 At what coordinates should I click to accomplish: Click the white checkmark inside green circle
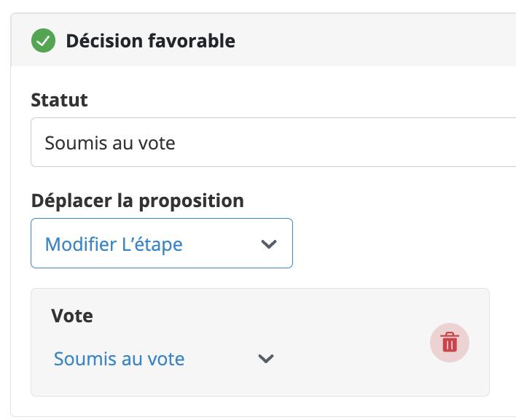pyautogui.click(x=43, y=41)
